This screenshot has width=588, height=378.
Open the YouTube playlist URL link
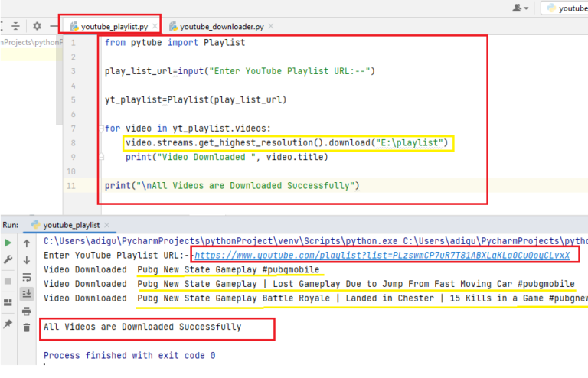382,255
